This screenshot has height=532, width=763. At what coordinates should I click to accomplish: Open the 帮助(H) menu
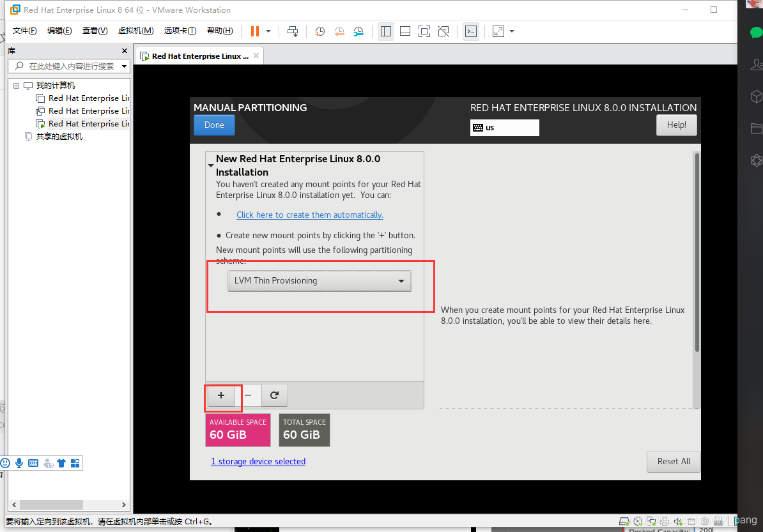[x=220, y=31]
